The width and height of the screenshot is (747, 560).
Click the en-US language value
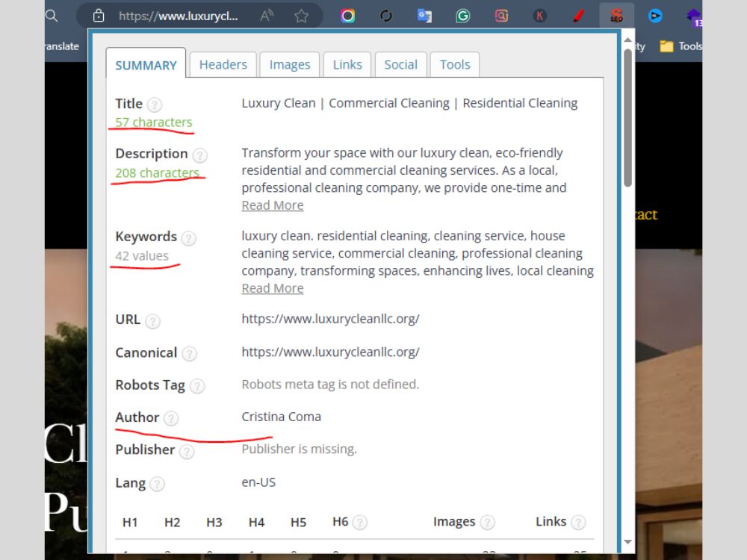[x=258, y=482]
